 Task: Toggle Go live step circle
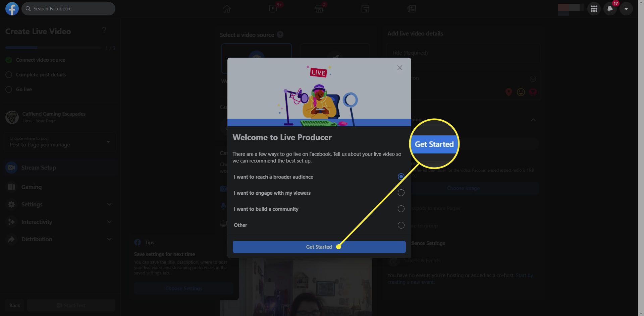9,89
